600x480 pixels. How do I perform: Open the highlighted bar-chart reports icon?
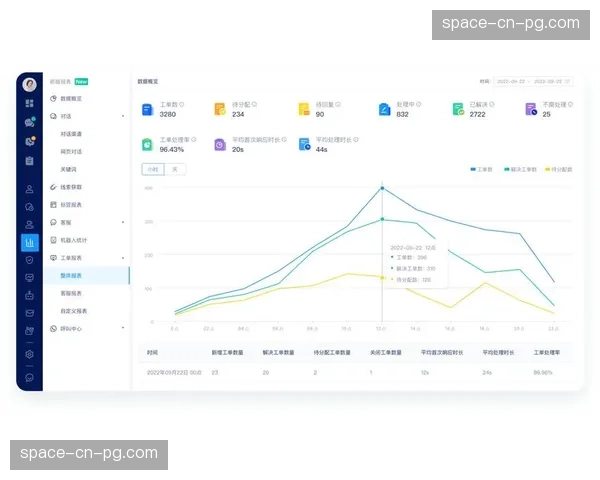(x=30, y=242)
